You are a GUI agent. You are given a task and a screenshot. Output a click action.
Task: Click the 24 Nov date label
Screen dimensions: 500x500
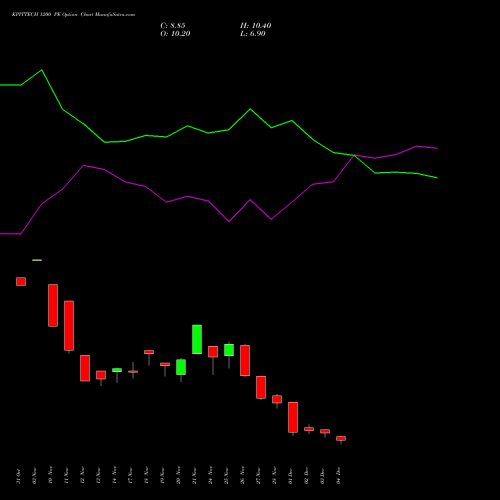pyautogui.click(x=210, y=476)
